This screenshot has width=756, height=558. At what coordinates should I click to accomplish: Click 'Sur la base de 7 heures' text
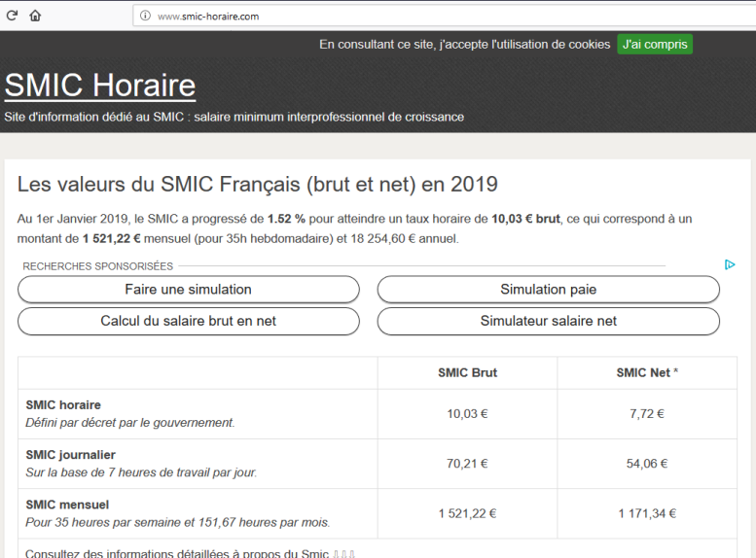141,472
